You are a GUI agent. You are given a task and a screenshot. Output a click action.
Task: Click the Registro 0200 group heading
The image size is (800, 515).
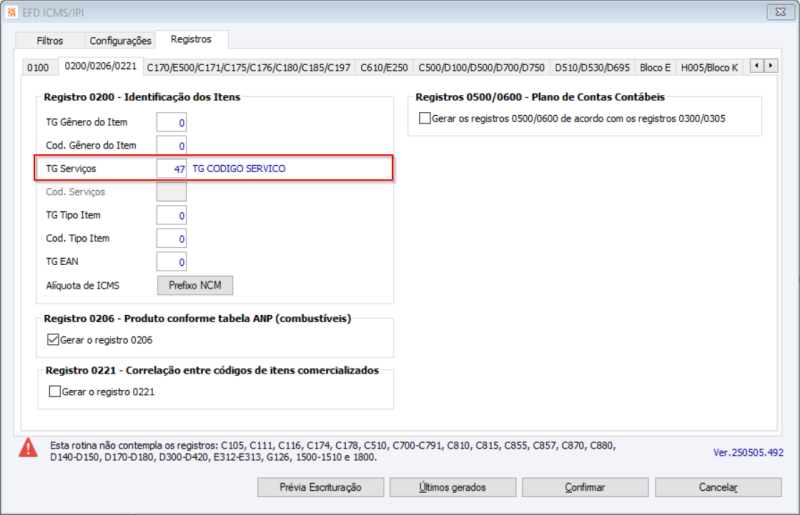click(142, 97)
